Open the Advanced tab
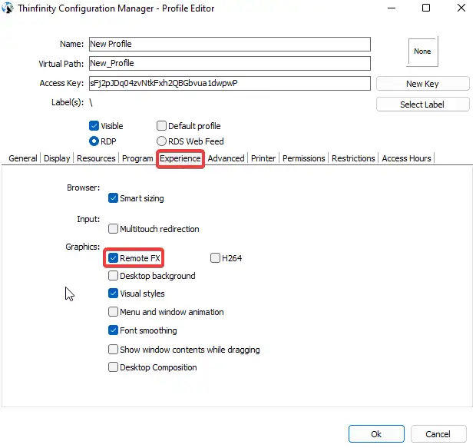 click(x=226, y=158)
